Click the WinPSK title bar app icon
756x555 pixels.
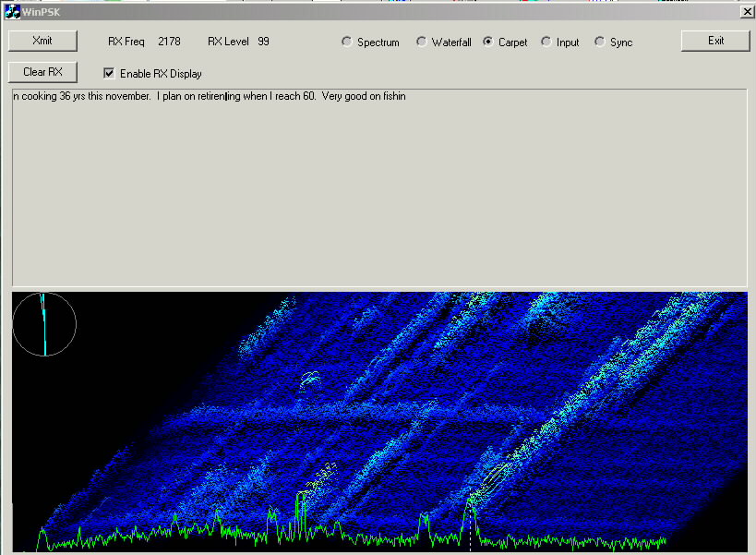12,12
